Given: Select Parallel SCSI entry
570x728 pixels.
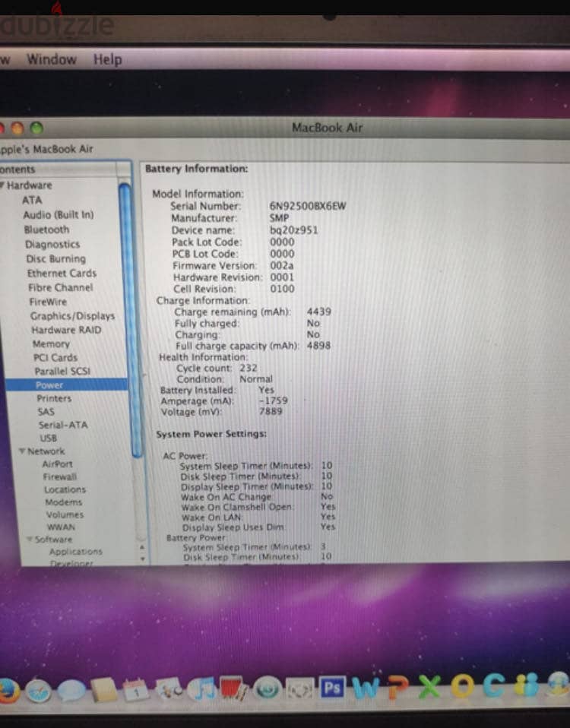Looking at the screenshot, I should click(62, 371).
